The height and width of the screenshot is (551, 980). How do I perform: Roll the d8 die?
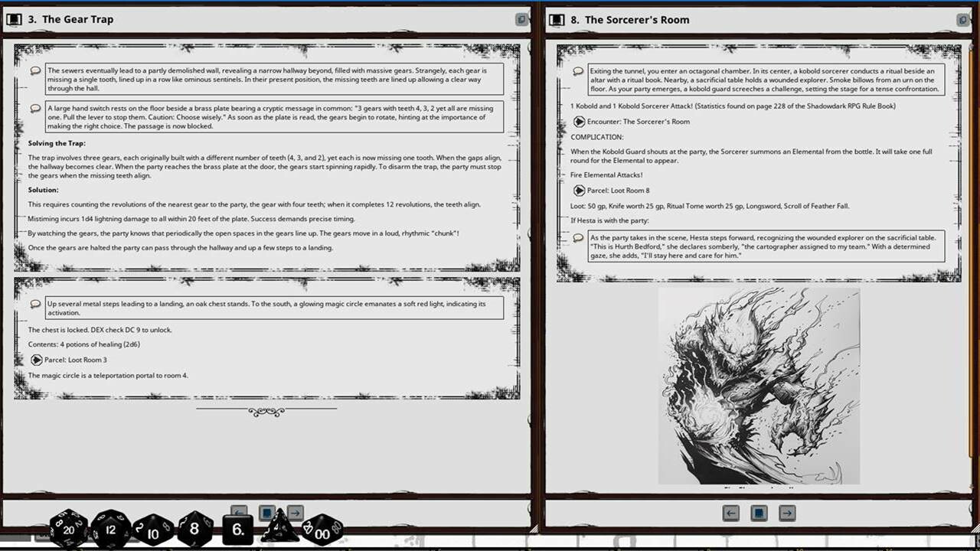pos(194,529)
